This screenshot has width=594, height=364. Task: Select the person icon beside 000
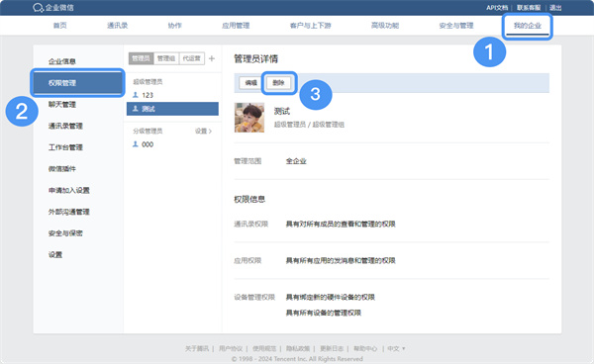tap(136, 144)
